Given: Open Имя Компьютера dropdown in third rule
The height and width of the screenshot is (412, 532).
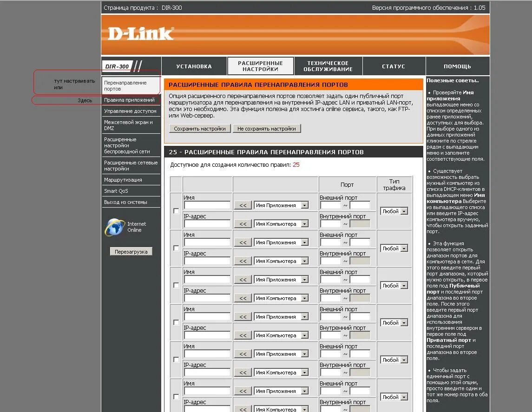Looking at the screenshot, I should [x=281, y=298].
